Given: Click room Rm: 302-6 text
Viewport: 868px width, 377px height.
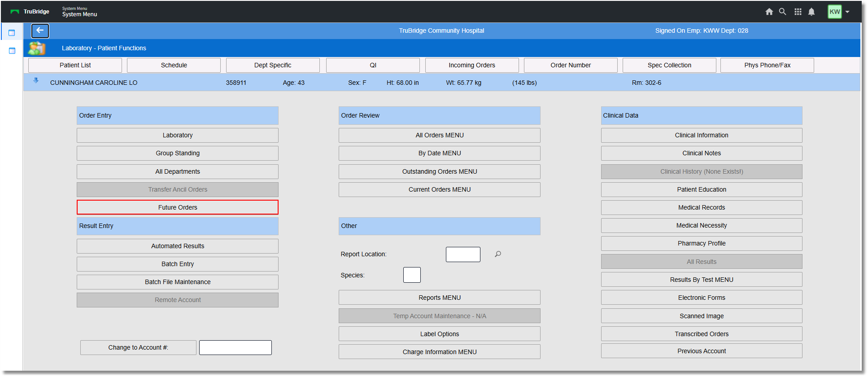Looking at the screenshot, I should click(x=646, y=83).
